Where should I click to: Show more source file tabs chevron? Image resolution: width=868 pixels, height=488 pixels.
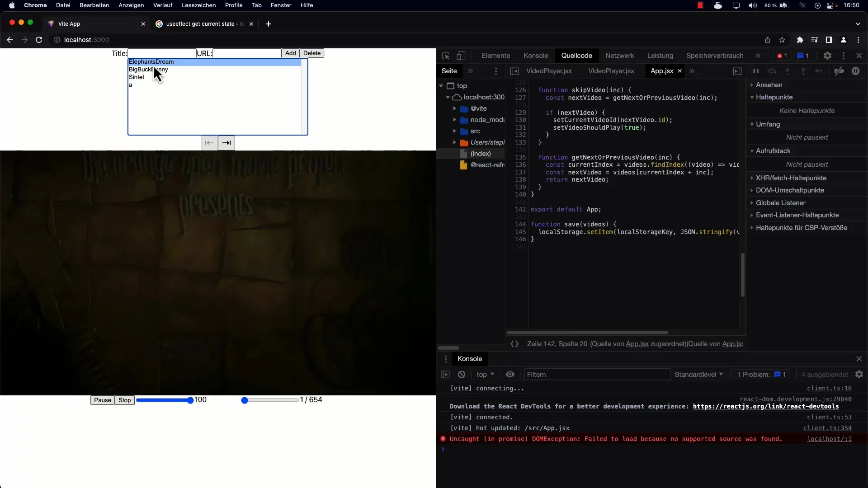pyautogui.click(x=692, y=71)
